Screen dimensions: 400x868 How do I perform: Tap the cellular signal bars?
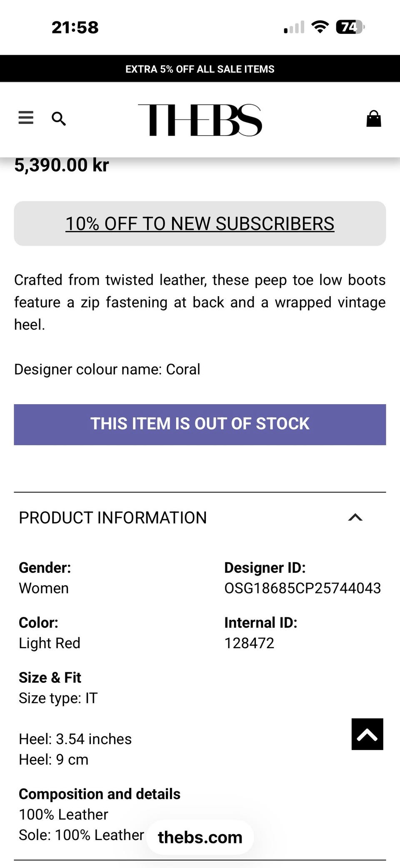(x=294, y=28)
